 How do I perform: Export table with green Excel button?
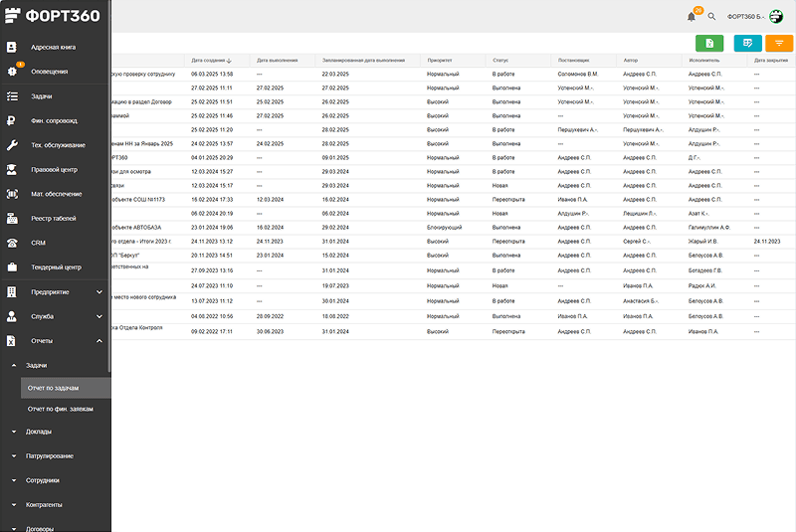pos(709,43)
